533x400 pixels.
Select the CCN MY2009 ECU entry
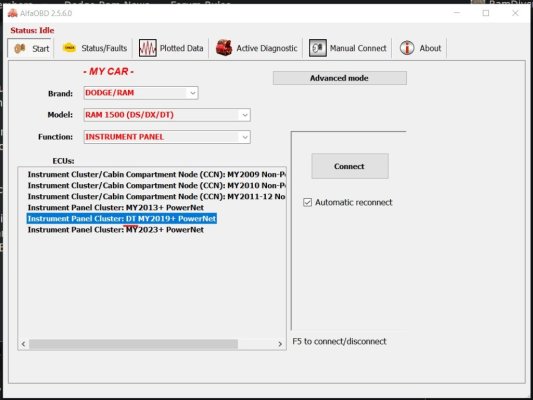pos(156,174)
